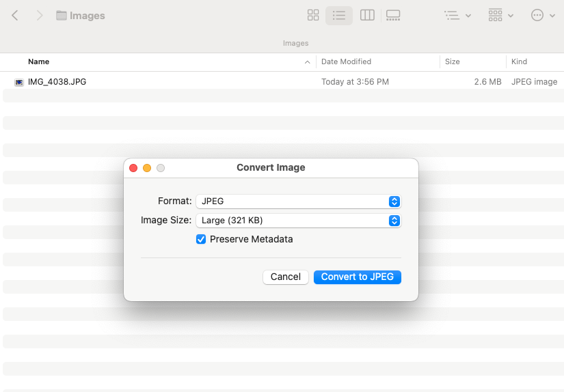Image resolution: width=564 pixels, height=392 pixels.
Task: Switch to icon grid view
Action: click(313, 16)
